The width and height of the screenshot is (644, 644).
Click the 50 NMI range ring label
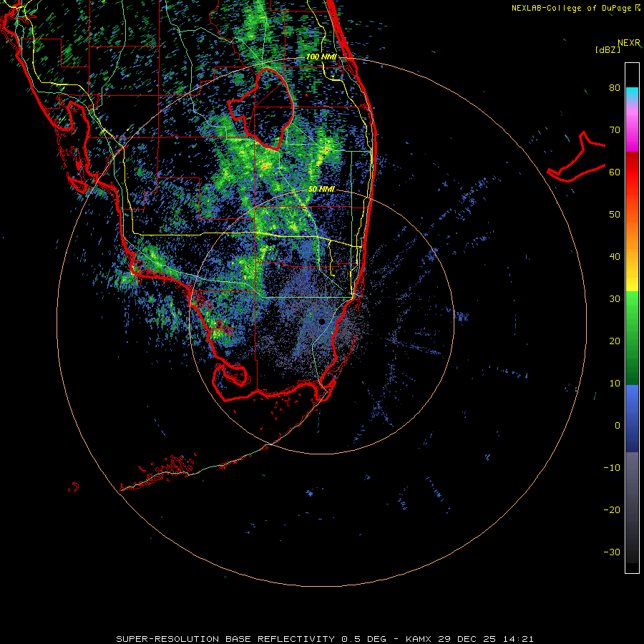pyautogui.click(x=321, y=190)
